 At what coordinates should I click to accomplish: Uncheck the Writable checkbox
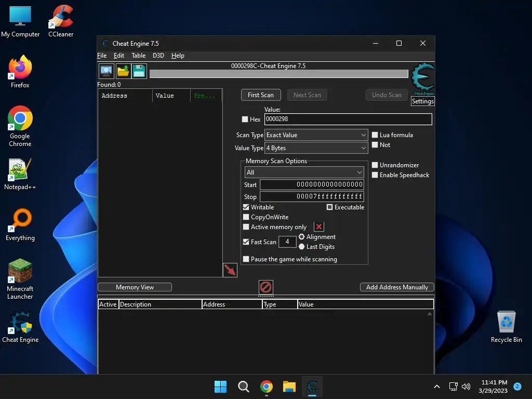pos(246,207)
